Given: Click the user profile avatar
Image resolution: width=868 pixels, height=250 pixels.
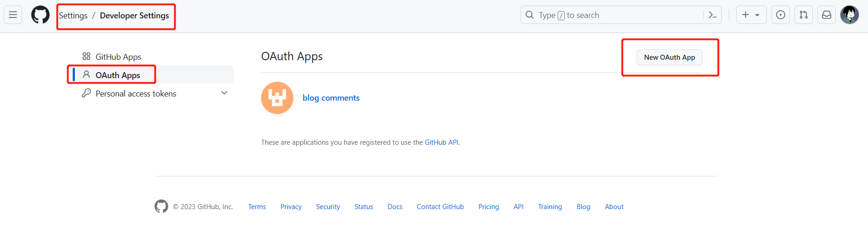Looking at the screenshot, I should (850, 15).
